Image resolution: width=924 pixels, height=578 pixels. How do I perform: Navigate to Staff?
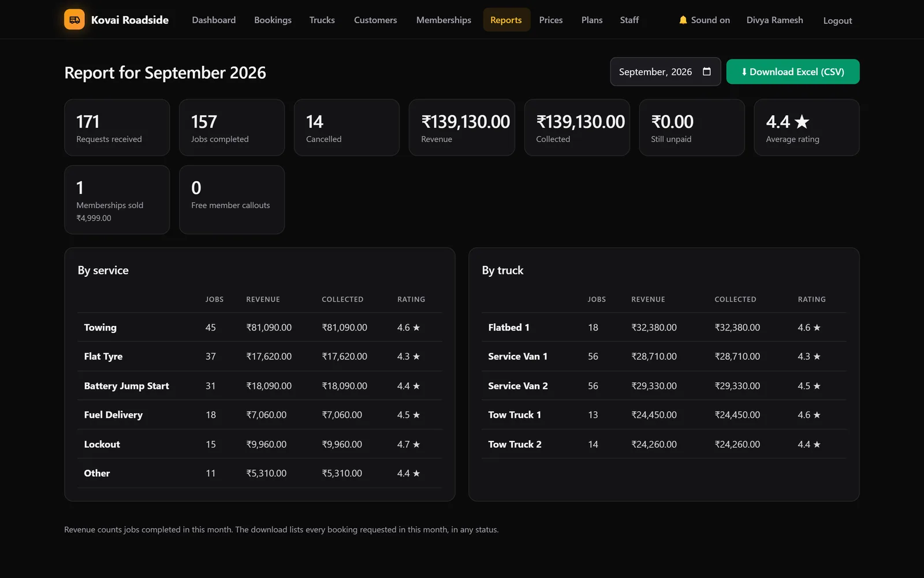pos(629,20)
